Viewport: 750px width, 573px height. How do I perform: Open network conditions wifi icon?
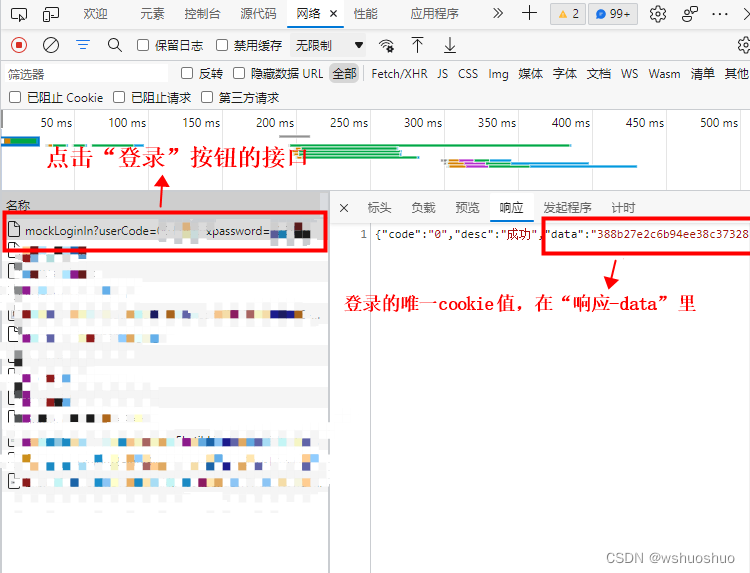[386, 45]
